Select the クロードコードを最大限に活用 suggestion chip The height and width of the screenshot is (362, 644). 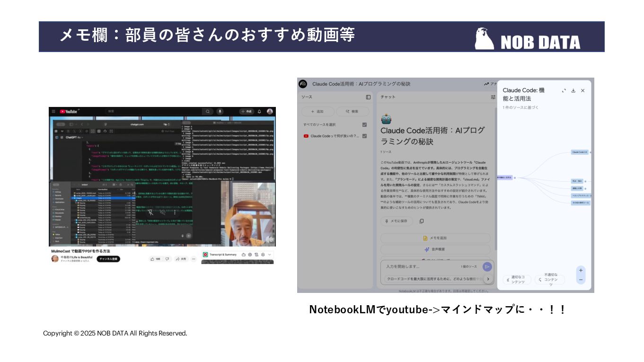(x=433, y=279)
